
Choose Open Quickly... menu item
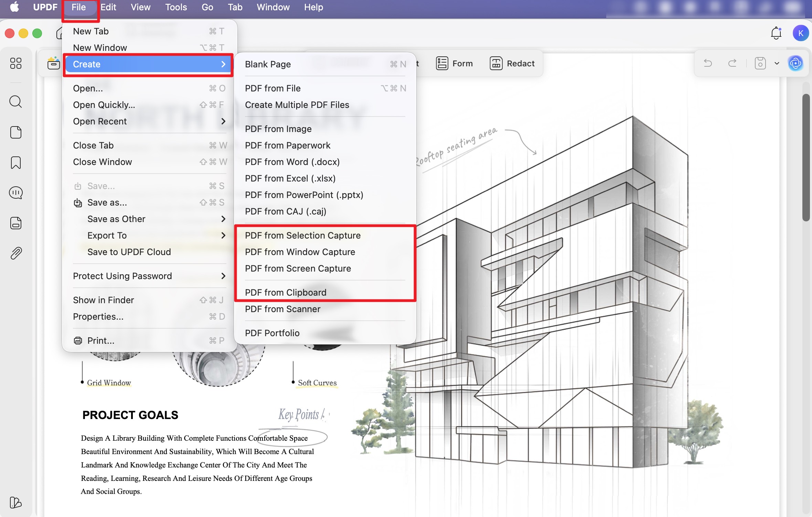(x=149, y=105)
